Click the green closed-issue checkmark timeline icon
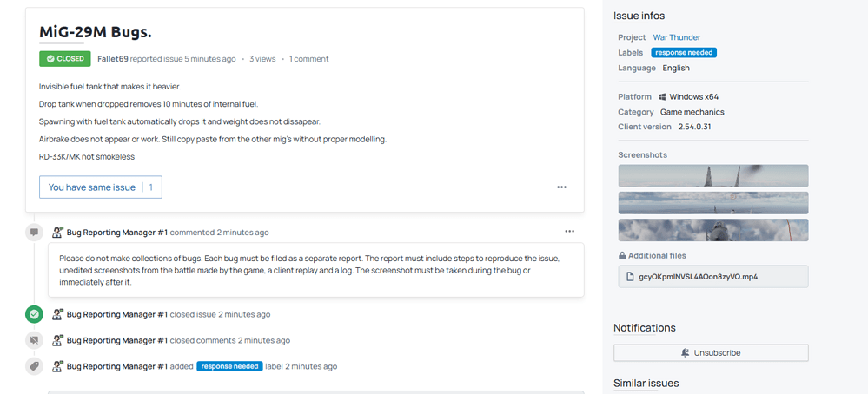868x394 pixels. click(x=34, y=314)
